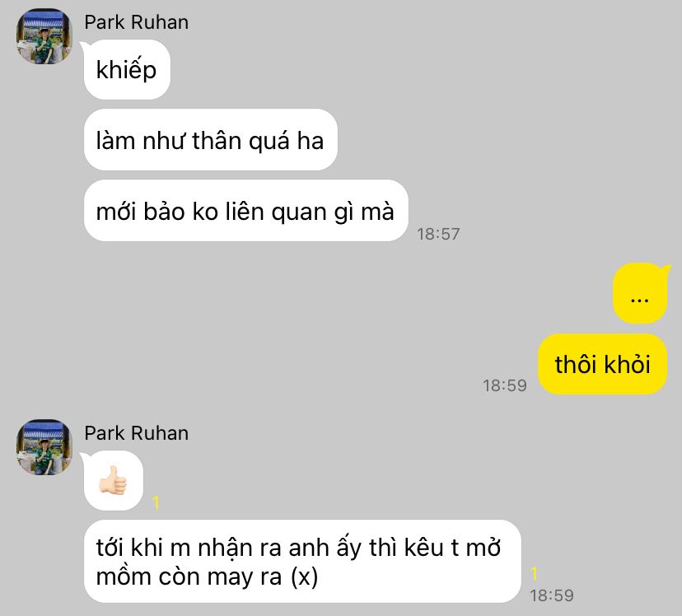Click '(x)' at the last message's end
682x616 pixels.
pyautogui.click(x=304, y=576)
